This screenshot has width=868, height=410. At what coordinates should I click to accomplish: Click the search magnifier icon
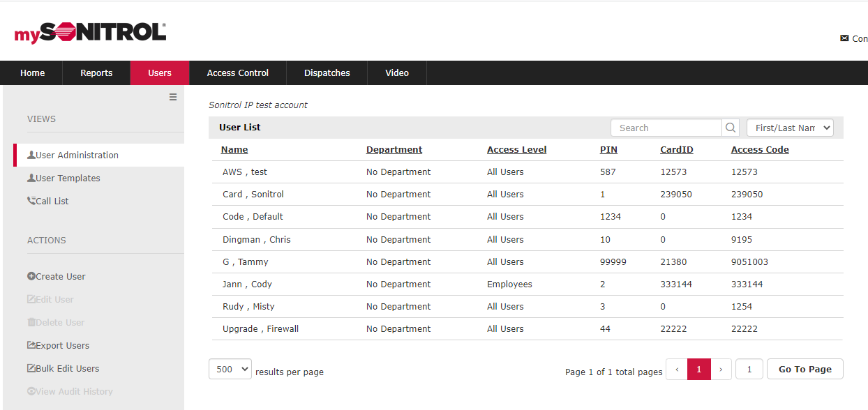coord(731,128)
